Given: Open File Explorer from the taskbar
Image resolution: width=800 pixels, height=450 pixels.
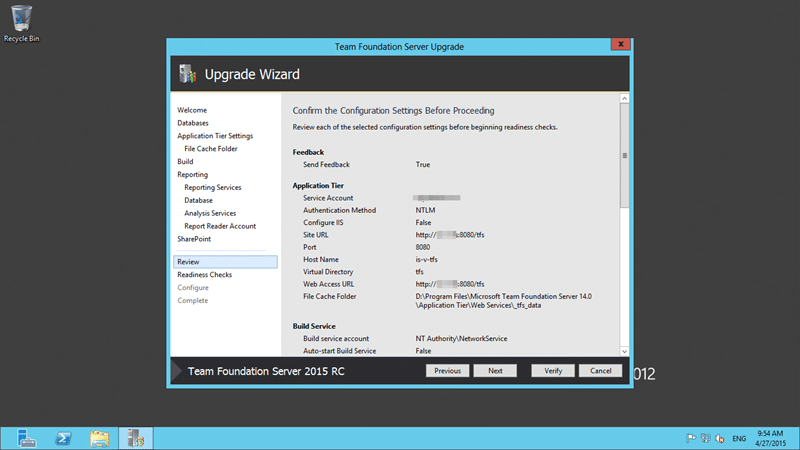Looking at the screenshot, I should (99, 438).
